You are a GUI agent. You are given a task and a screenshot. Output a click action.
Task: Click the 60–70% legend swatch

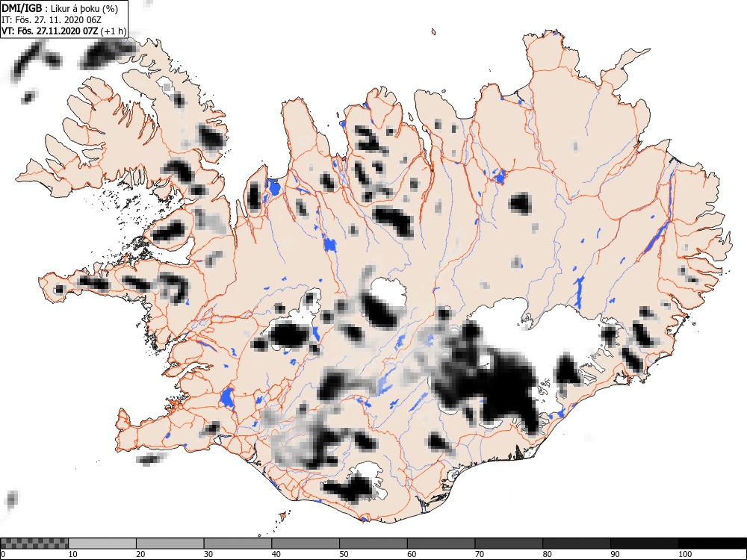click(x=441, y=544)
